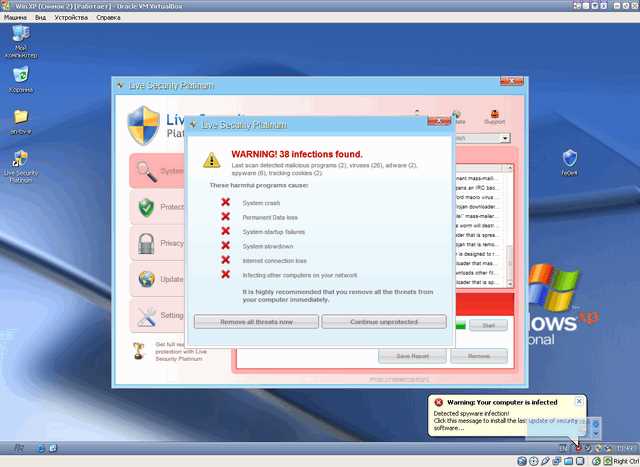This screenshot has width=640, height=467.
Task: Open the Машина menu in VirtualBox
Action: pyautogui.click(x=15, y=18)
